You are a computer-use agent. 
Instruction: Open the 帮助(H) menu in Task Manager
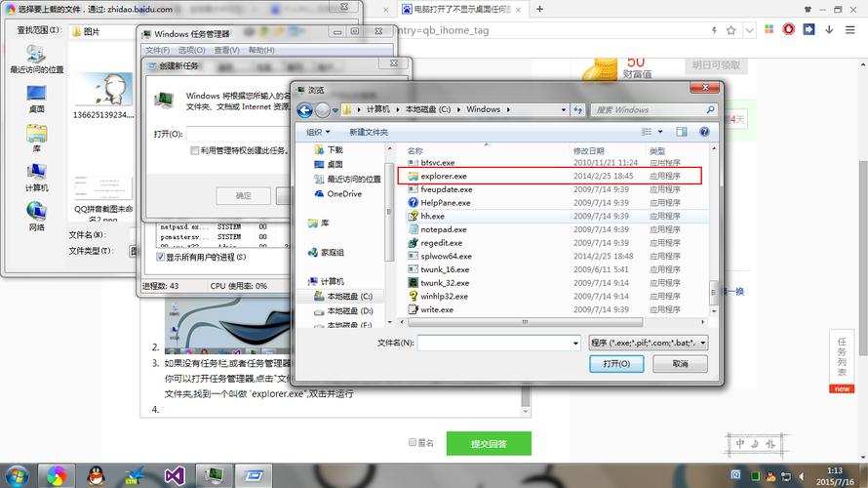click(261, 50)
